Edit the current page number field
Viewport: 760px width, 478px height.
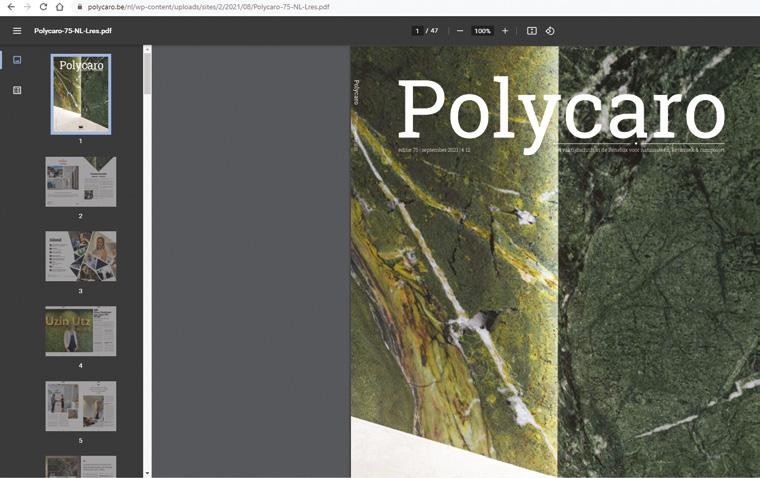(x=417, y=31)
